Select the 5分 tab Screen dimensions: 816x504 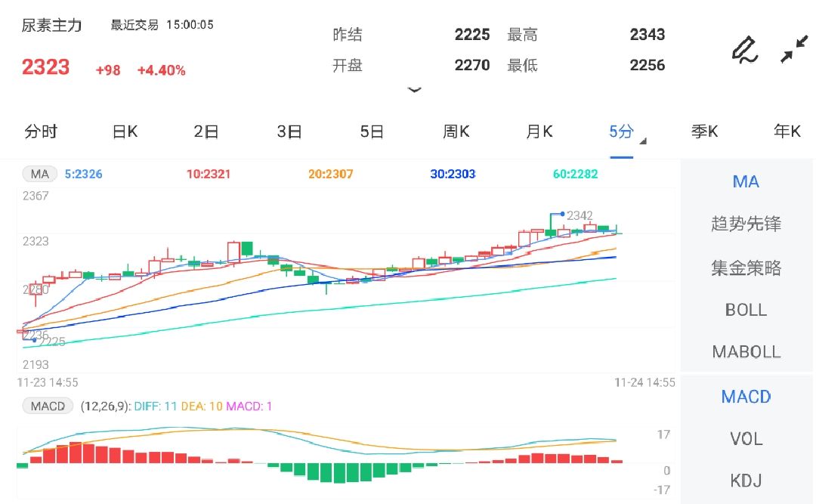click(x=621, y=131)
